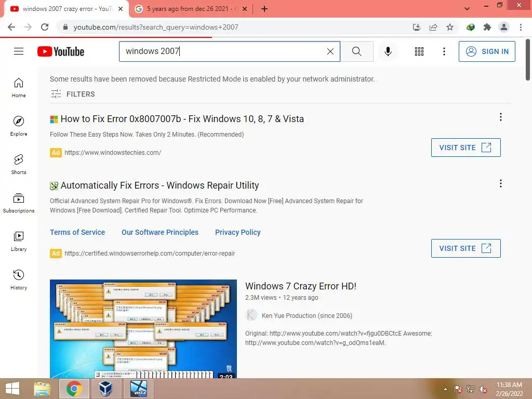Bookmark this page with star icon

(x=450, y=27)
